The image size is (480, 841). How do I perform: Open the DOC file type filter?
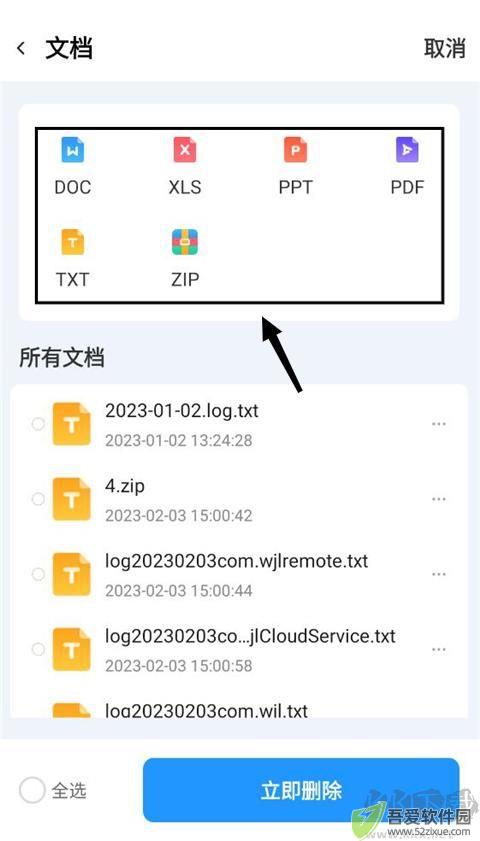(72, 166)
